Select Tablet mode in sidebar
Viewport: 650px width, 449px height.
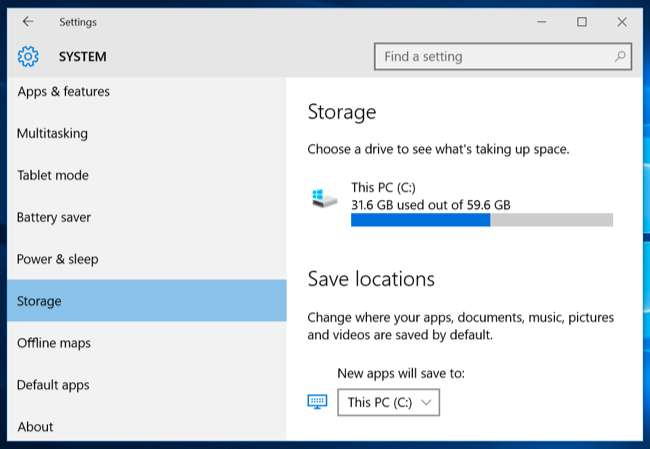click(x=52, y=176)
